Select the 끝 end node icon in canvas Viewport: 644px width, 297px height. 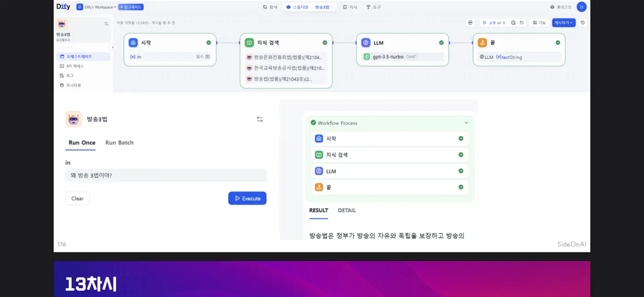tap(482, 42)
